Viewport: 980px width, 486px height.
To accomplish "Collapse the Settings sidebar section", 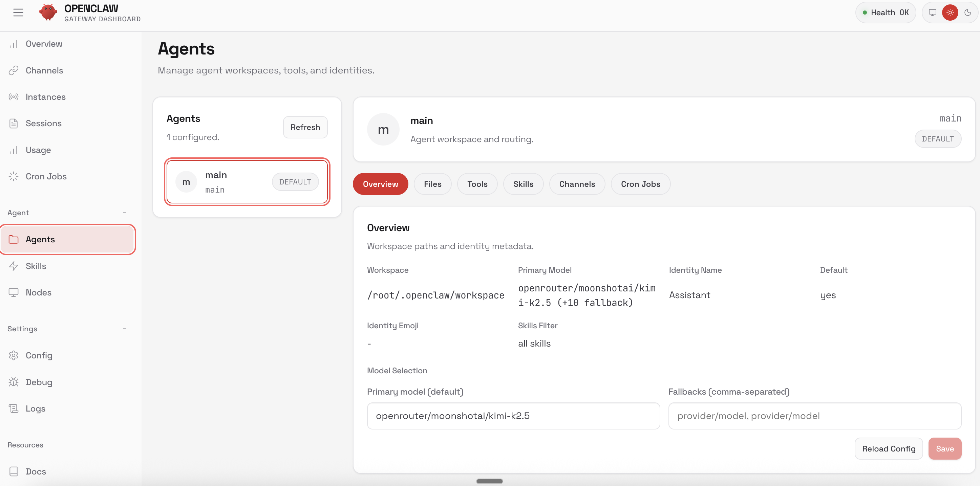I will click(124, 329).
